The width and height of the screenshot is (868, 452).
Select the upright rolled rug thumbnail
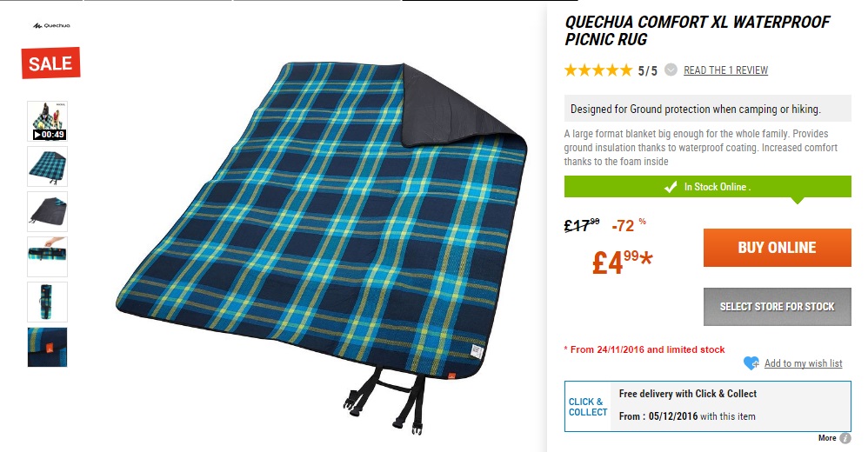pyautogui.click(x=48, y=302)
